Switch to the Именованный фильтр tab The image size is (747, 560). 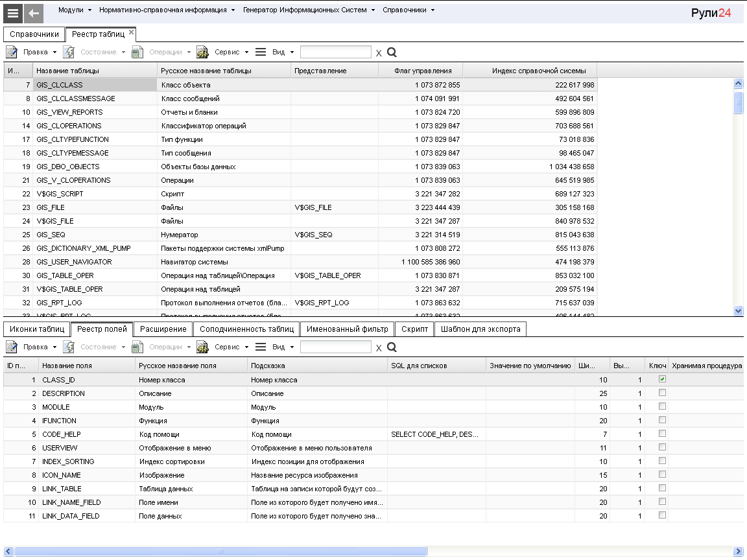point(348,329)
